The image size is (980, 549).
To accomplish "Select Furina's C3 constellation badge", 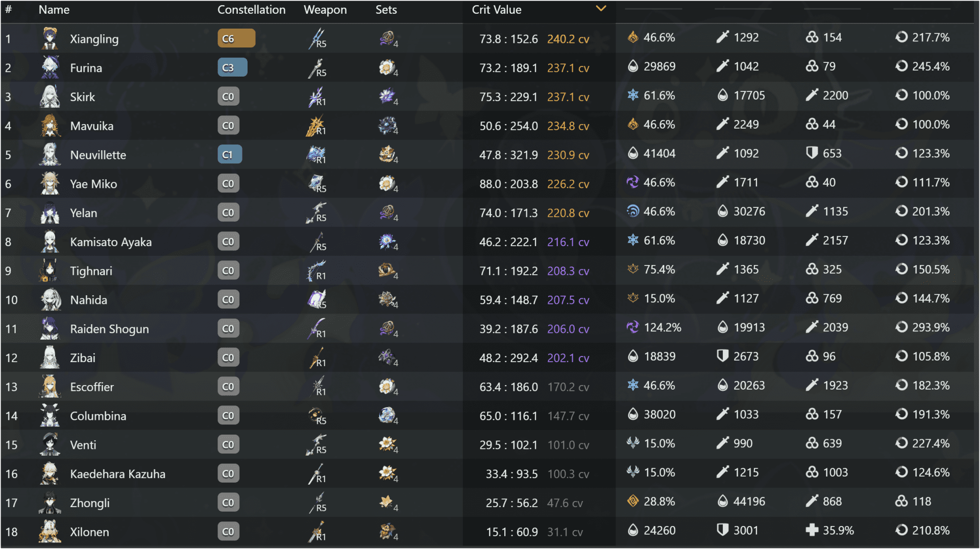I will [x=233, y=67].
